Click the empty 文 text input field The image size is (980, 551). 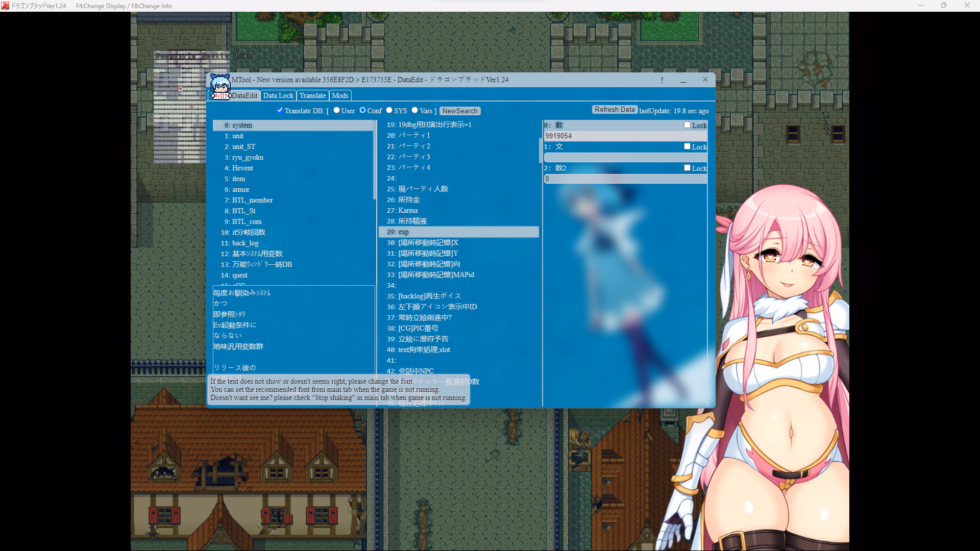pos(625,158)
